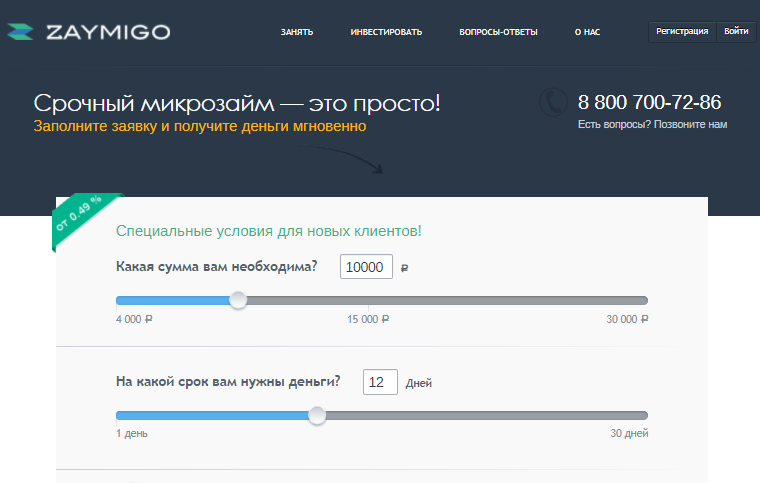Focus the loan amount field showing 10000

pos(366,266)
